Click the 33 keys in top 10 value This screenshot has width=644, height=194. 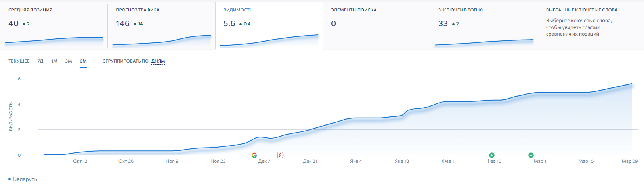coord(443,23)
